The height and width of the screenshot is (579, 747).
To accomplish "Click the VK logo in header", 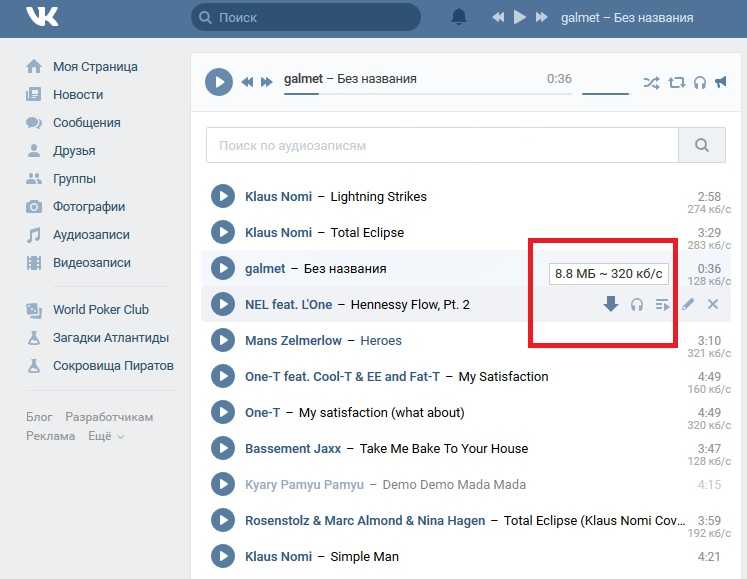I will [x=42, y=17].
